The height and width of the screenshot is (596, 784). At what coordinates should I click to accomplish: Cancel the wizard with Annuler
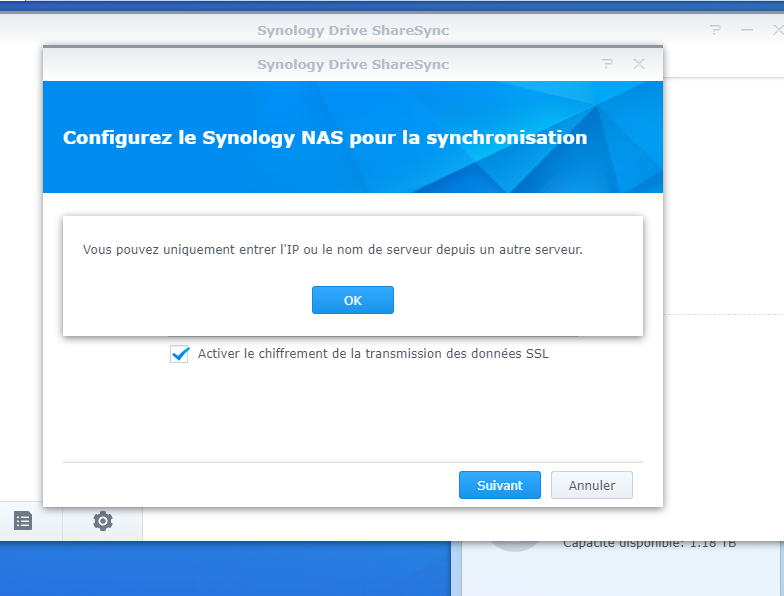coord(592,485)
